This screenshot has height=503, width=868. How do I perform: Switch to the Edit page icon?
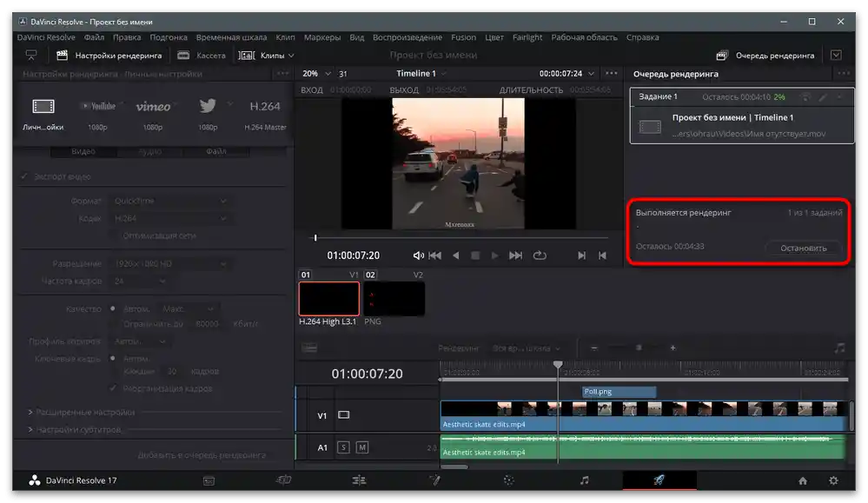359,480
